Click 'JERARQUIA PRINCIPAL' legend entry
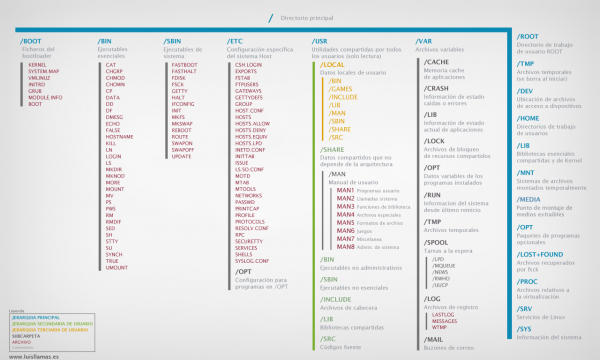The image size is (600, 360). (x=36, y=318)
